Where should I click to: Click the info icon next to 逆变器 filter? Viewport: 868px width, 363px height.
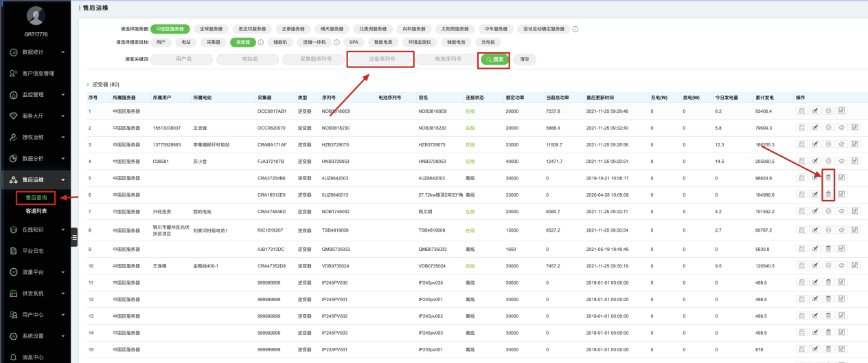pos(261,42)
